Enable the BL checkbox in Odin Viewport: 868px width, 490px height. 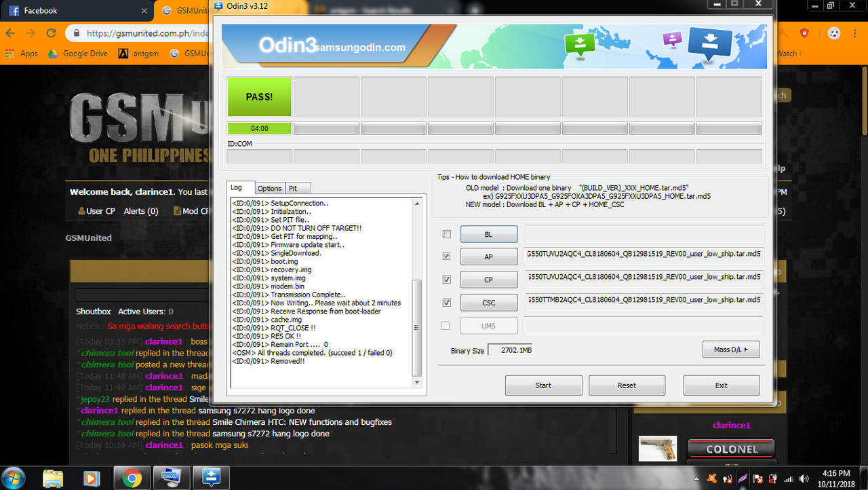[446, 234]
